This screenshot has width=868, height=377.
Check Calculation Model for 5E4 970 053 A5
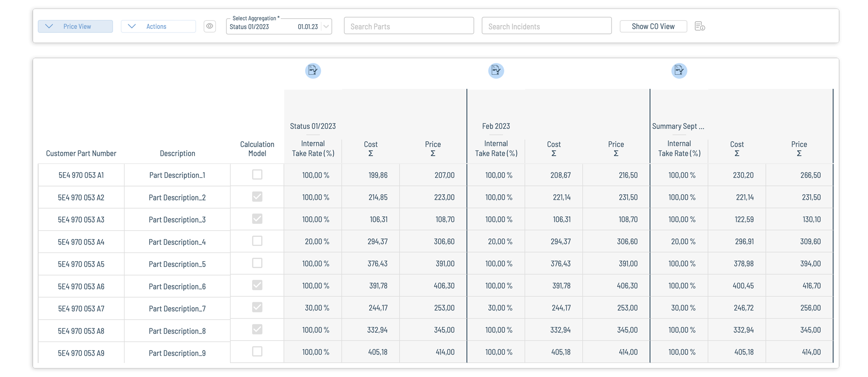257,263
